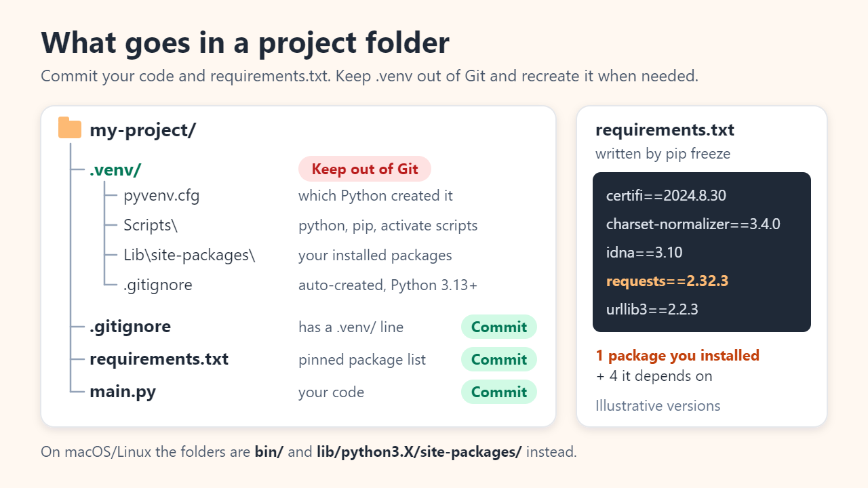Click the requirements.txt card heading

pyautogui.click(x=665, y=130)
